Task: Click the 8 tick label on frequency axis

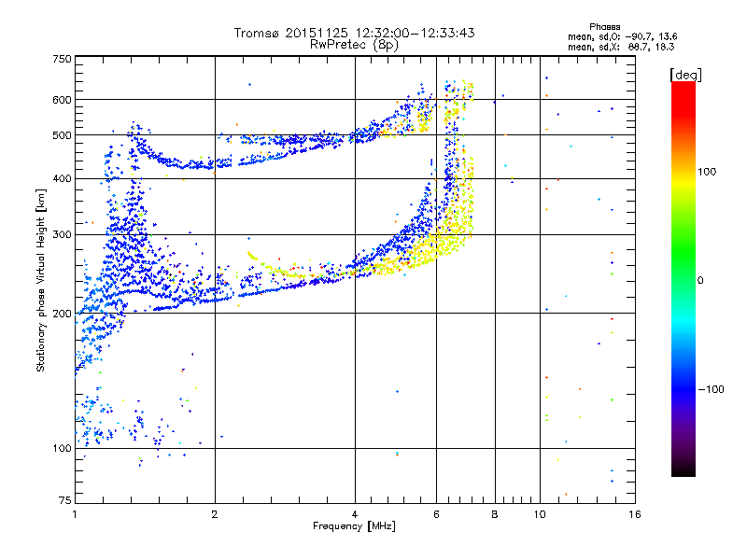Action: pos(495,514)
